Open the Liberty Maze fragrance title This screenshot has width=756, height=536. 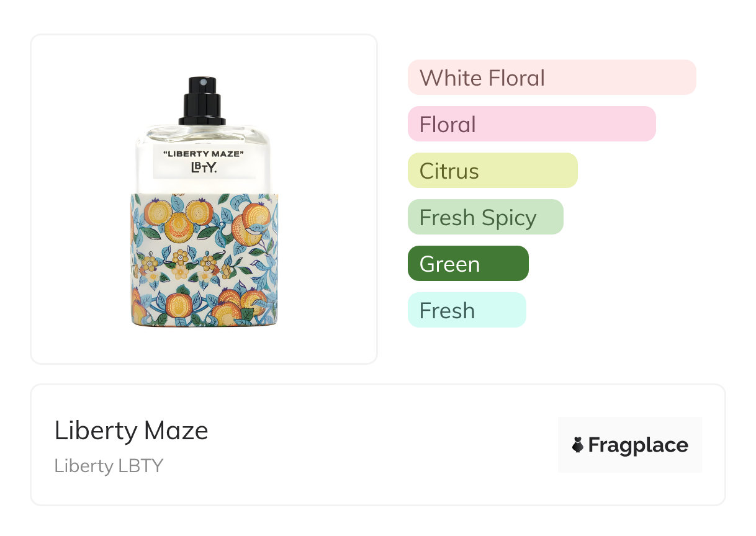(132, 431)
